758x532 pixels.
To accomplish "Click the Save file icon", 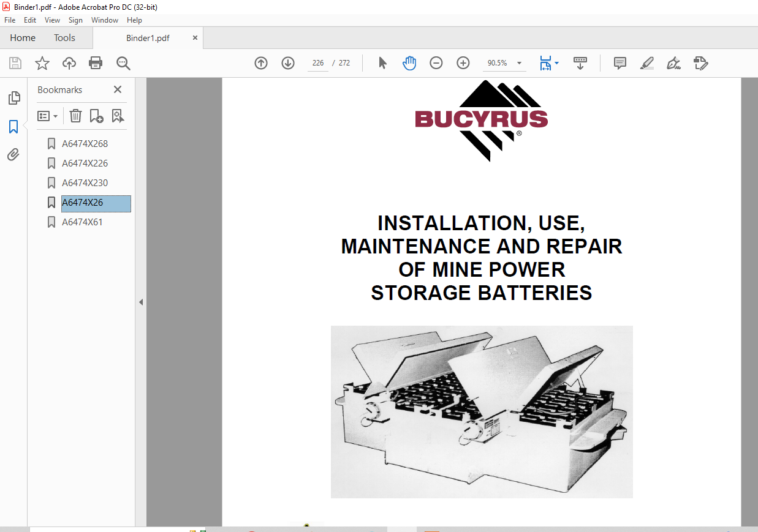I will (15, 63).
